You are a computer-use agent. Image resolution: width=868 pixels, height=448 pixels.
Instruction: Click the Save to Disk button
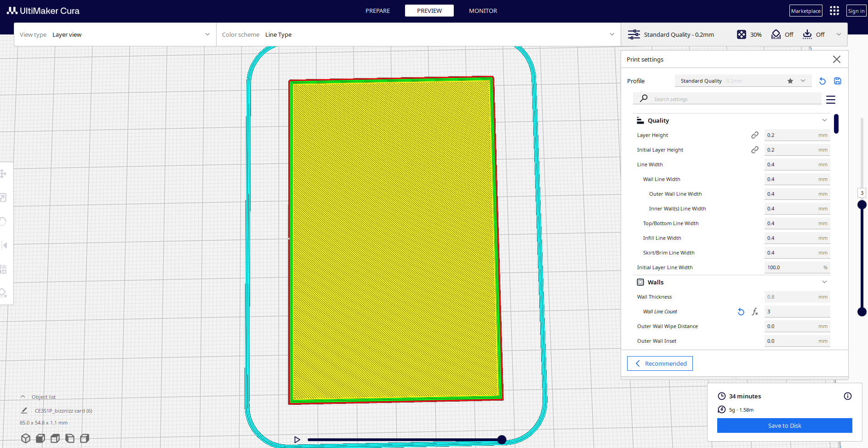(x=784, y=425)
